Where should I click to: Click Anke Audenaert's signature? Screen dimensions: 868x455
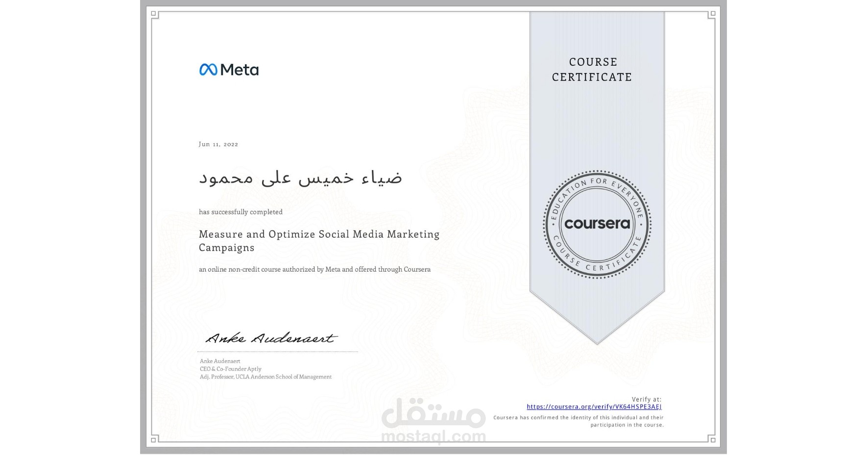pyautogui.click(x=271, y=338)
